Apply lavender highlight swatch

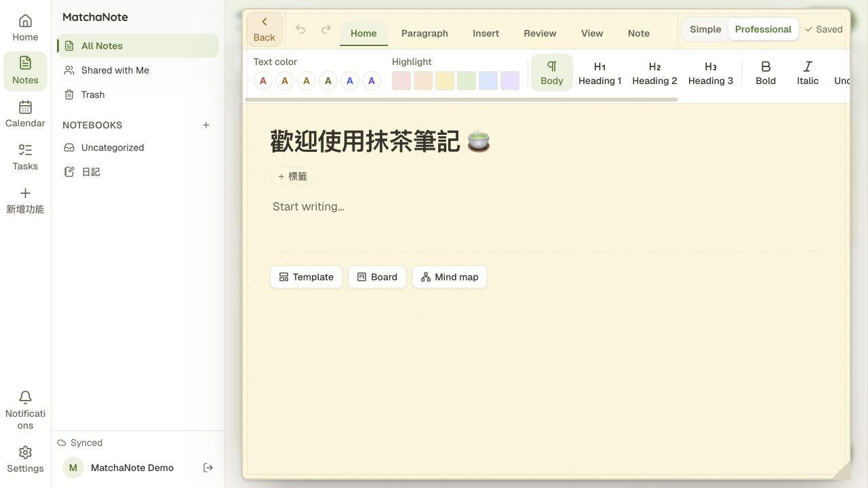click(510, 81)
